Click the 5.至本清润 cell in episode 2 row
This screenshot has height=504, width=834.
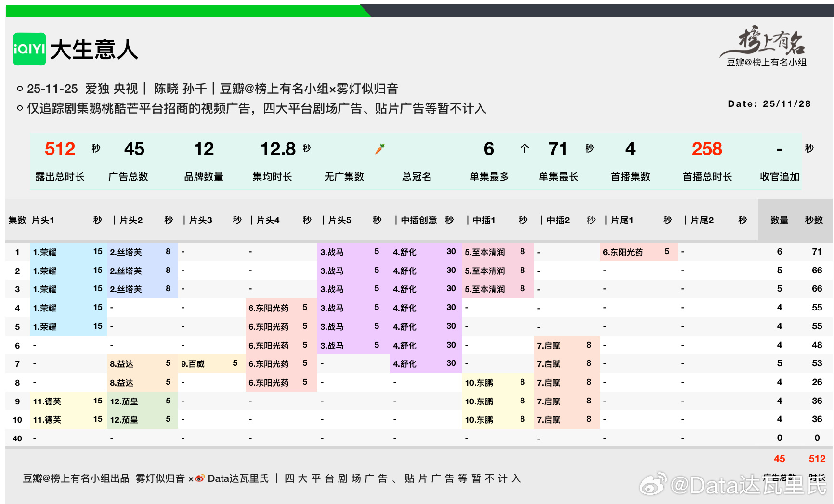(498, 271)
